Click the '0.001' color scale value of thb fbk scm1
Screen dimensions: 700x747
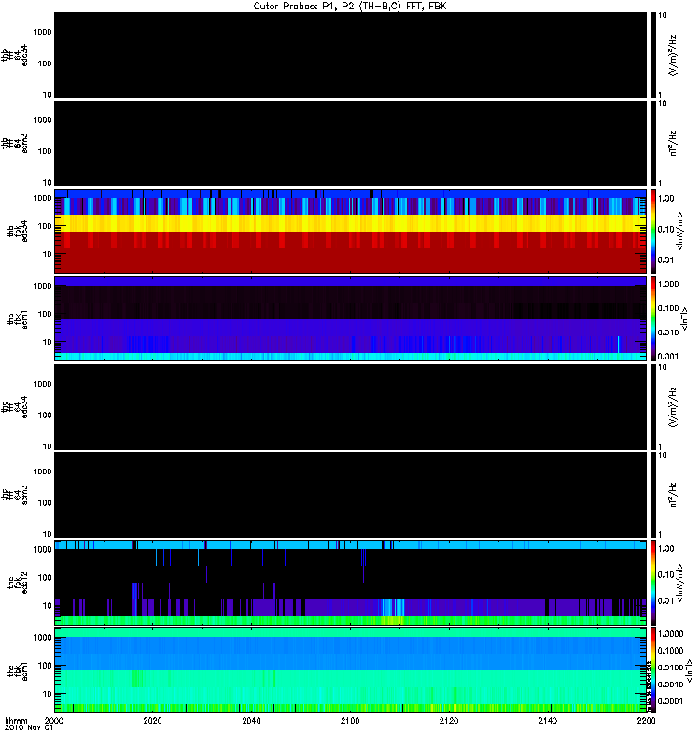(668, 357)
